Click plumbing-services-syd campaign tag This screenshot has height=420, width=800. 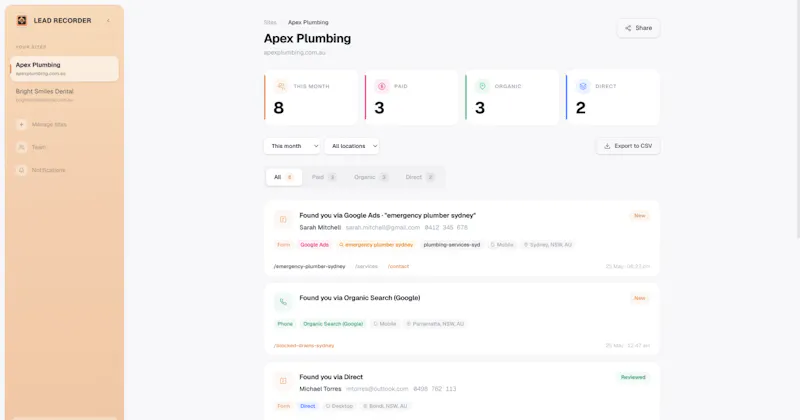(452, 245)
